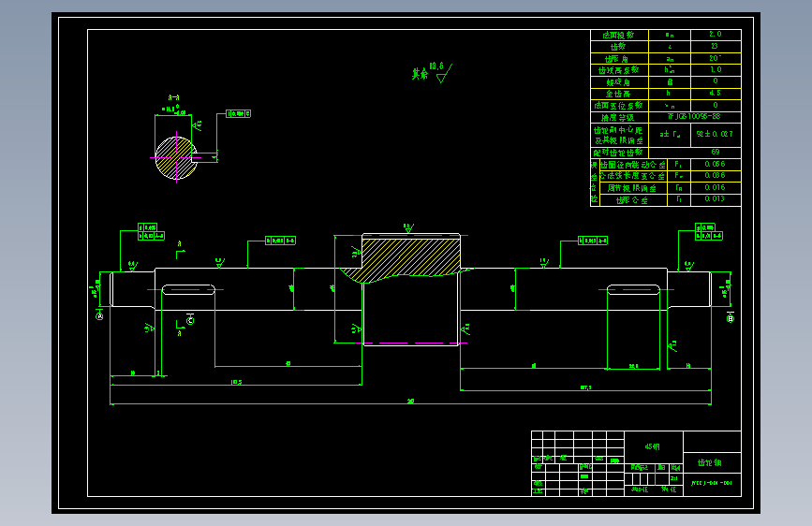Select the 全齿高 label cell
812x526 pixels.
(619, 94)
